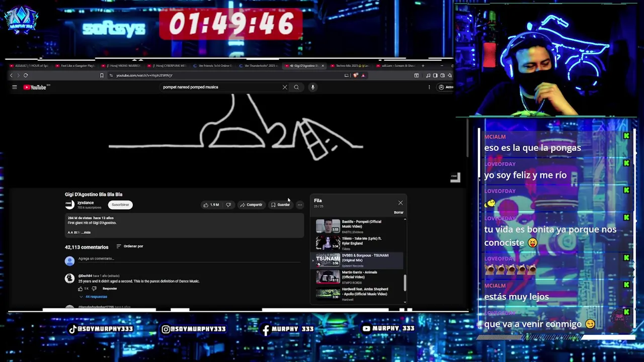Image resolution: width=644 pixels, height=362 pixels.
Task: Open media control music note icon
Action: [x=428, y=75]
